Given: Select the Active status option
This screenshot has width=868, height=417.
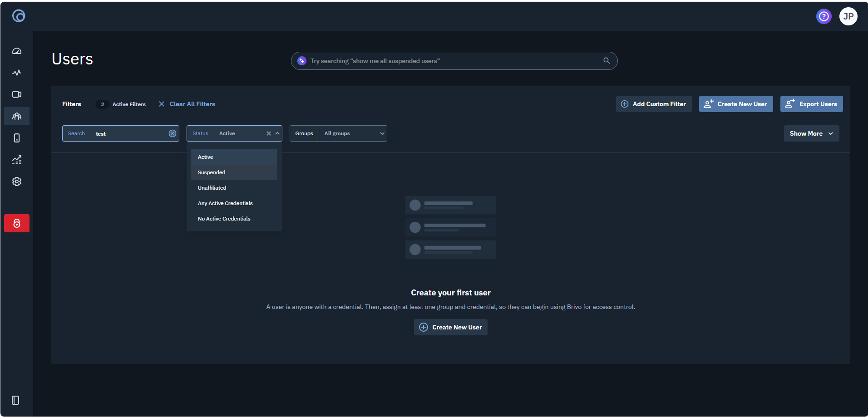Looking at the screenshot, I should tap(234, 157).
